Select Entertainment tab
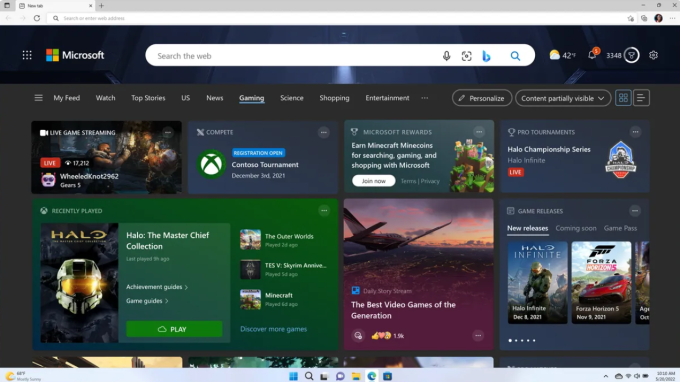The height and width of the screenshot is (382, 680). pos(387,98)
